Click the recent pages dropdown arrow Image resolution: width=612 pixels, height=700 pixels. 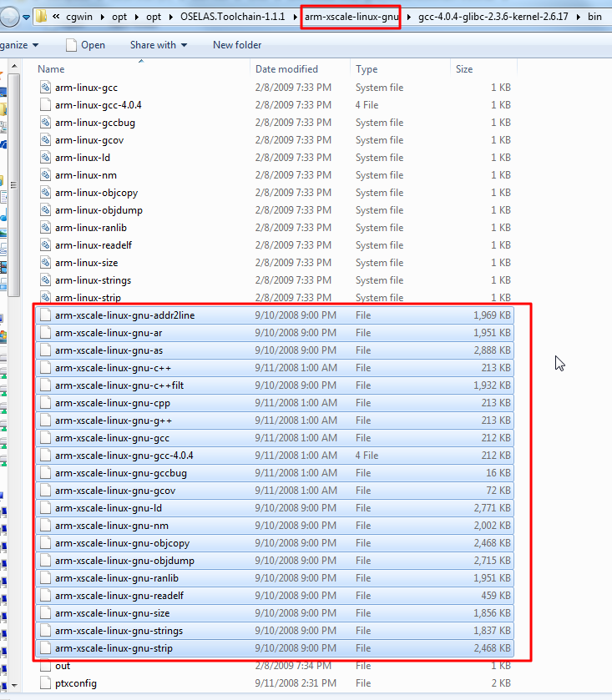coord(27,18)
